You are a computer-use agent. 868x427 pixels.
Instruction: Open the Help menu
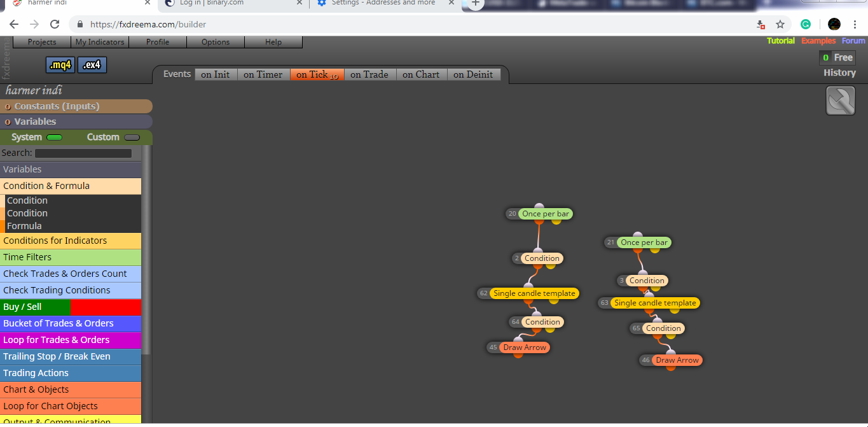click(x=273, y=42)
